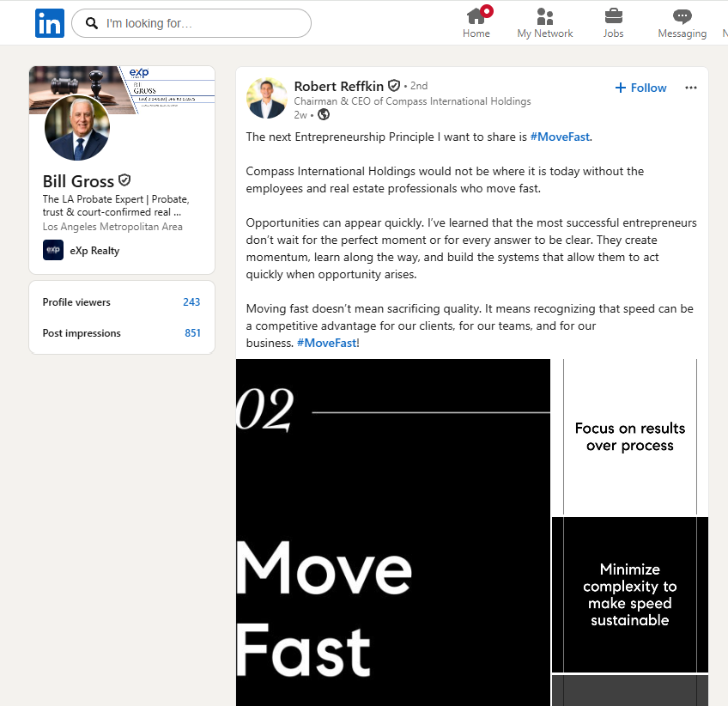Open the My Network tab
728x706 pixels.
click(x=545, y=22)
